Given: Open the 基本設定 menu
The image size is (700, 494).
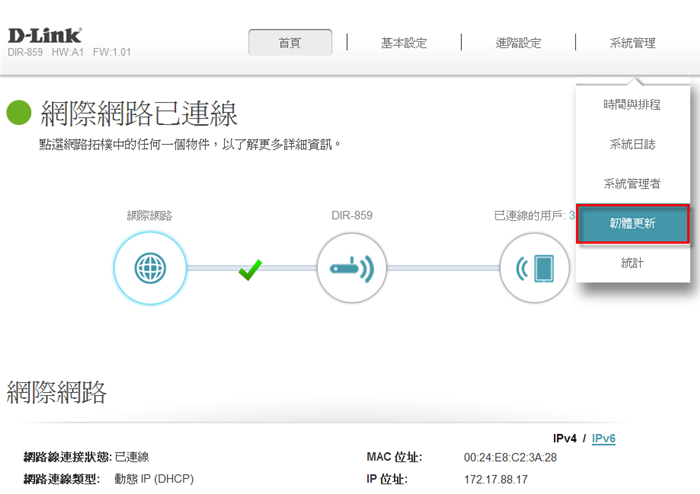Looking at the screenshot, I should 404,43.
